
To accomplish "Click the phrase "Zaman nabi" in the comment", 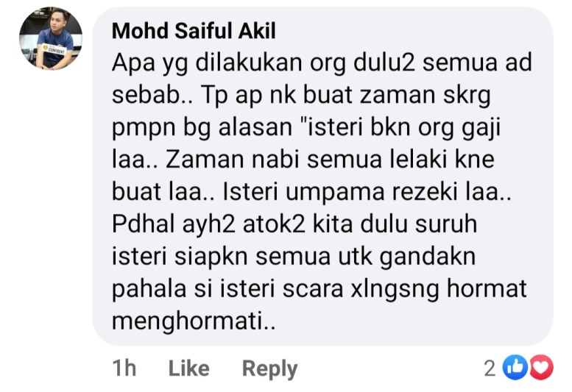I will point(233,160).
